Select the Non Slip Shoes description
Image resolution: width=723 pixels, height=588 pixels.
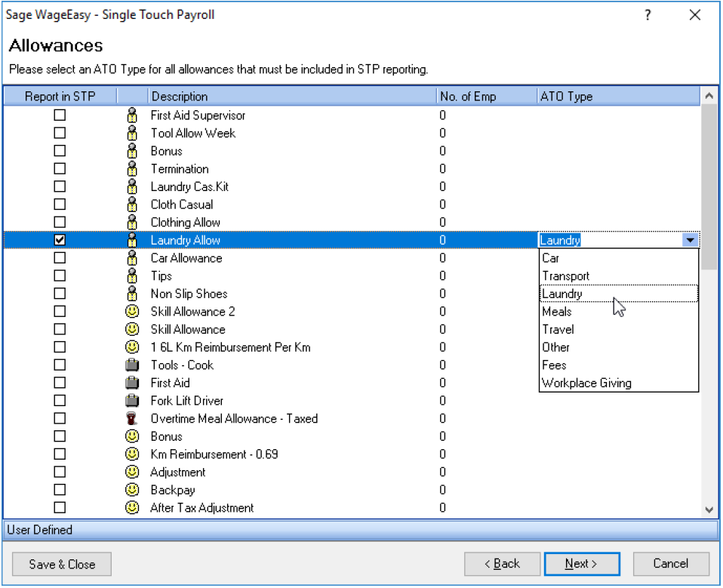click(189, 294)
